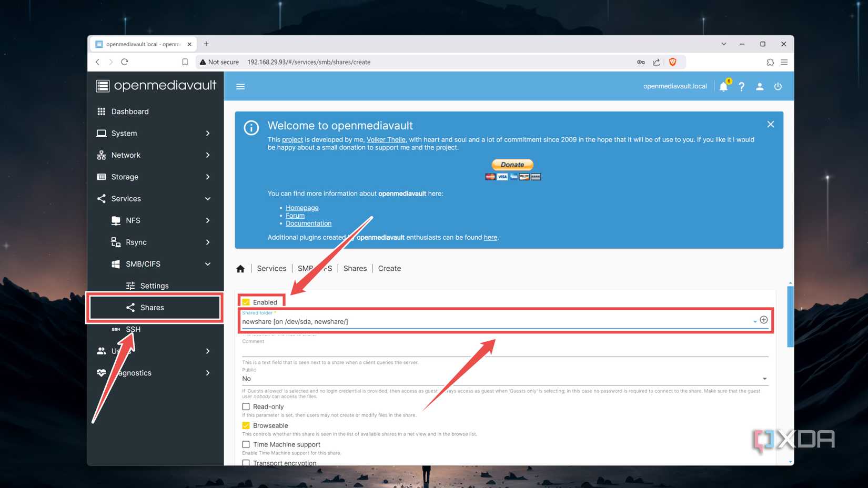Open browser main menu icon

click(x=784, y=62)
